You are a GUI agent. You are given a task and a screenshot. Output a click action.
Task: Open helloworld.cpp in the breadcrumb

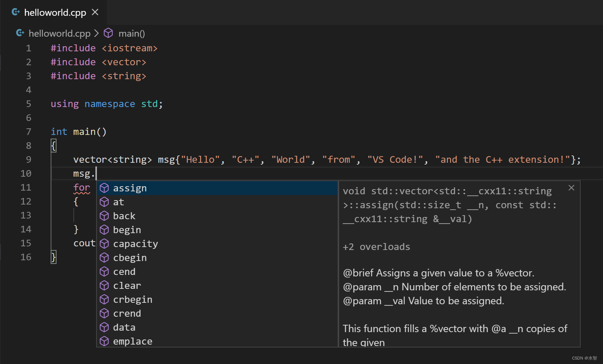point(59,33)
